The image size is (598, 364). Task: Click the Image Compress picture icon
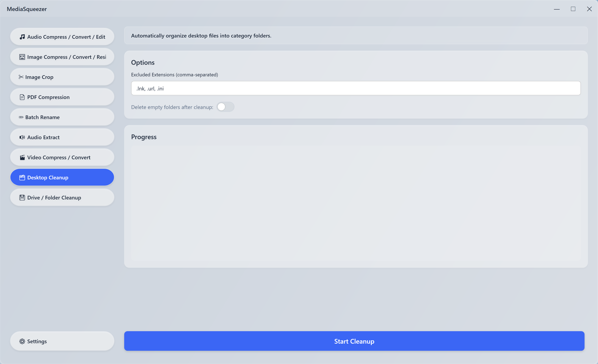point(22,57)
